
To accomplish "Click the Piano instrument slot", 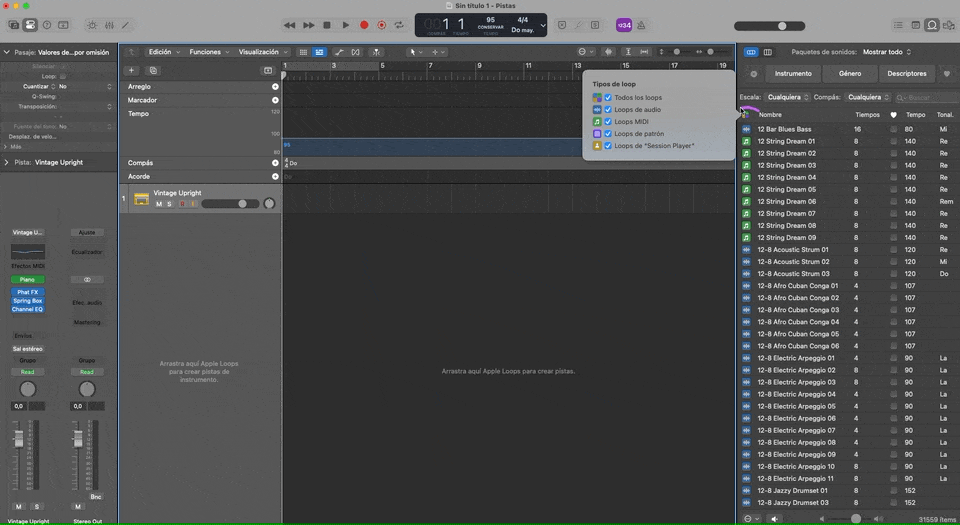I will [x=28, y=280].
